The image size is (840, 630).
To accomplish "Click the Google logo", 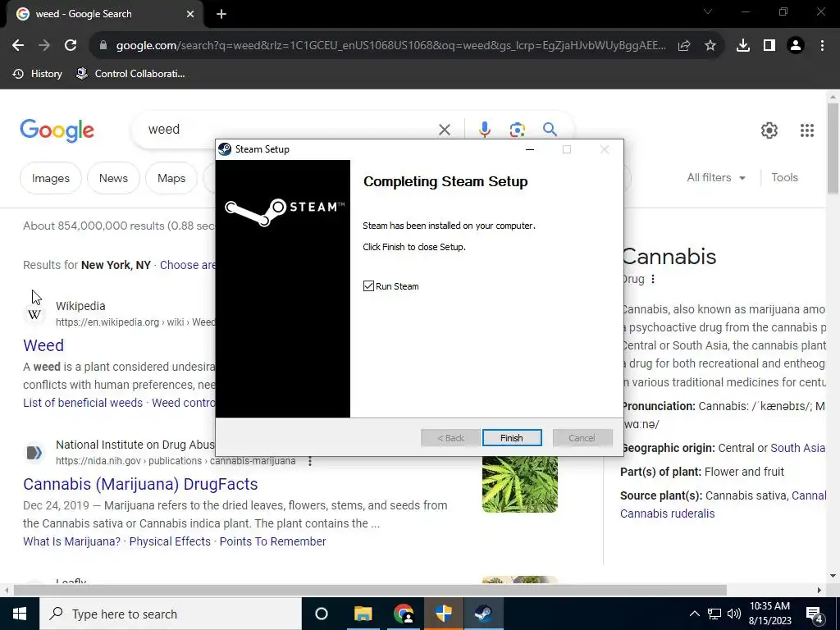I will [x=57, y=130].
